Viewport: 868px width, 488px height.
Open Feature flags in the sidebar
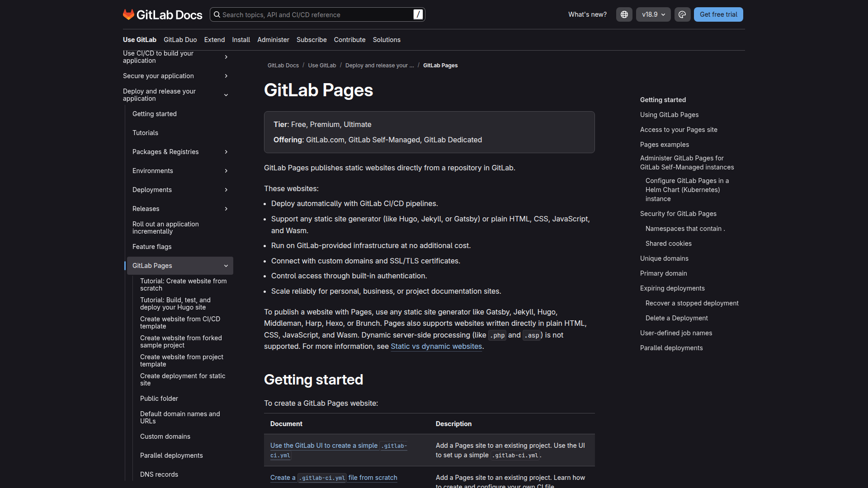(152, 247)
